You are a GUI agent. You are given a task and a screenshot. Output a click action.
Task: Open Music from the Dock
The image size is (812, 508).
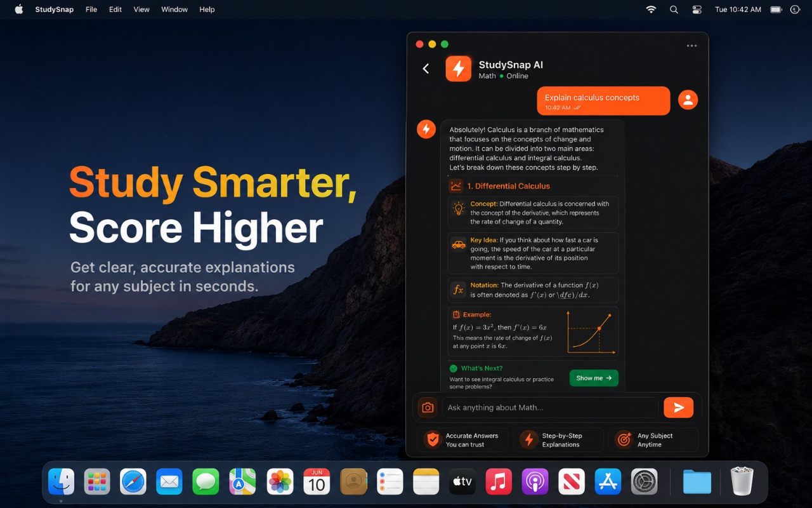pyautogui.click(x=499, y=481)
